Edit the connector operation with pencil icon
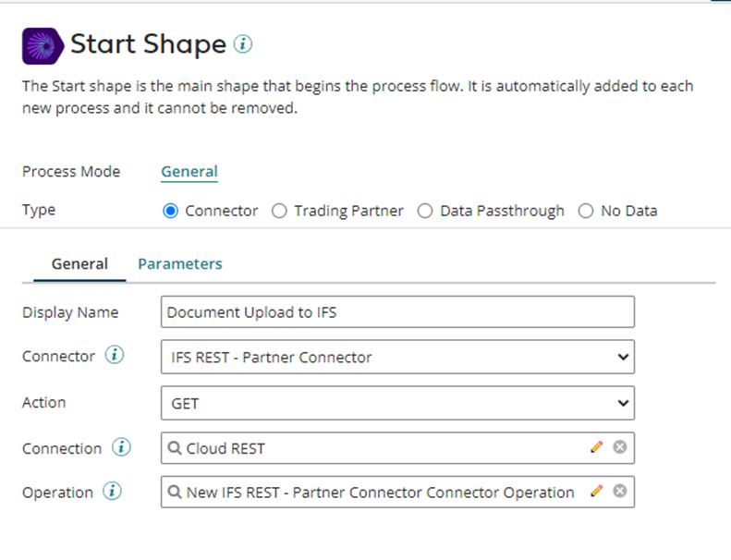Viewport: 731px width, 560px height. click(597, 491)
